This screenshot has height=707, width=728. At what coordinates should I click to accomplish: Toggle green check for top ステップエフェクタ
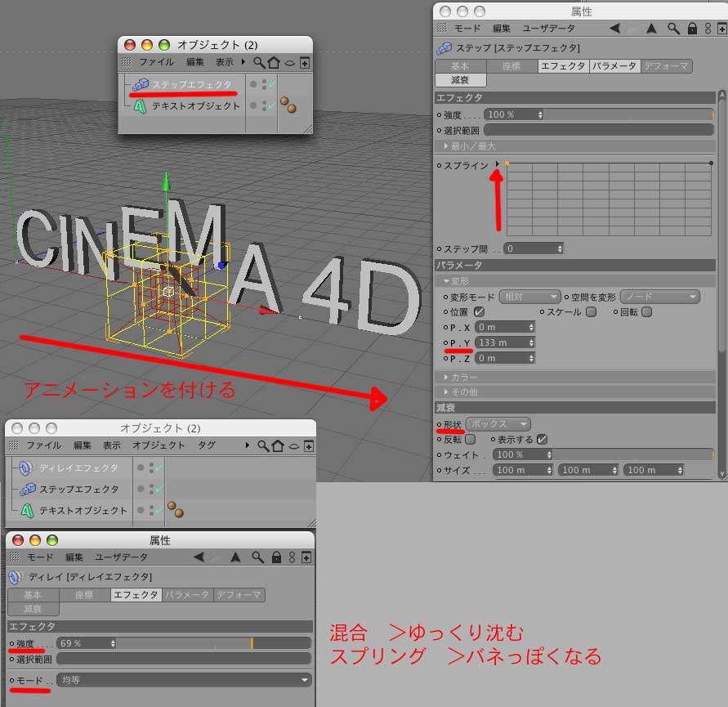[x=271, y=84]
